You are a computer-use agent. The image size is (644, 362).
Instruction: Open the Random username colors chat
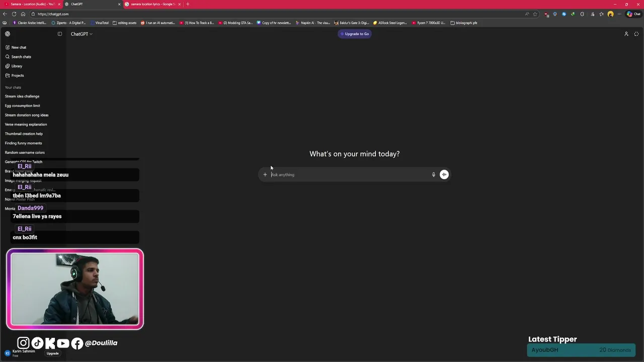coord(25,152)
